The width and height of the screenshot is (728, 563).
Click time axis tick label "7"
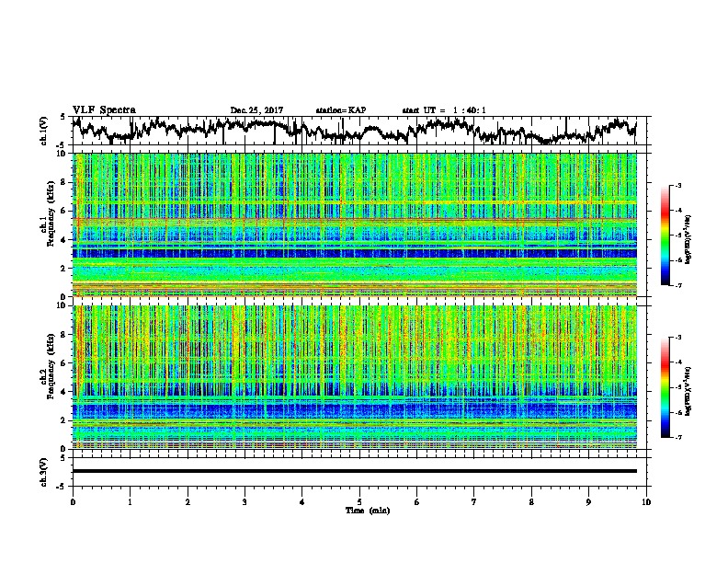pyautogui.click(x=474, y=502)
